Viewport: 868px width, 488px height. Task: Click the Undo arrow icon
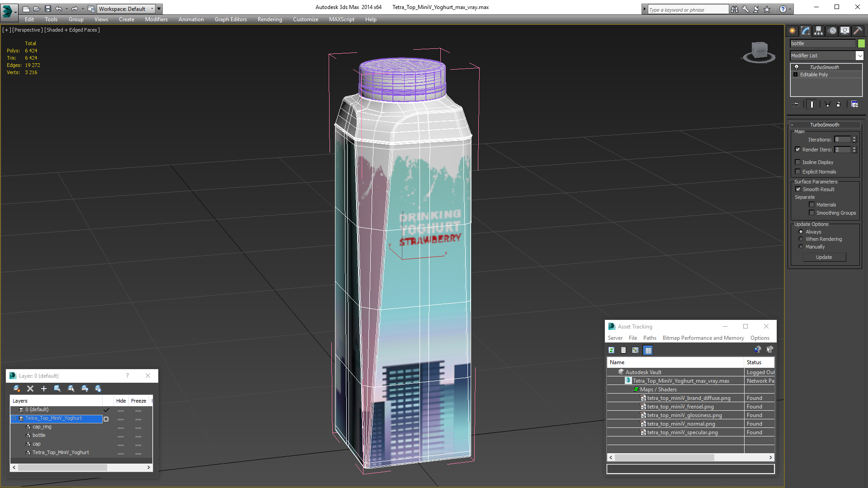tap(59, 9)
